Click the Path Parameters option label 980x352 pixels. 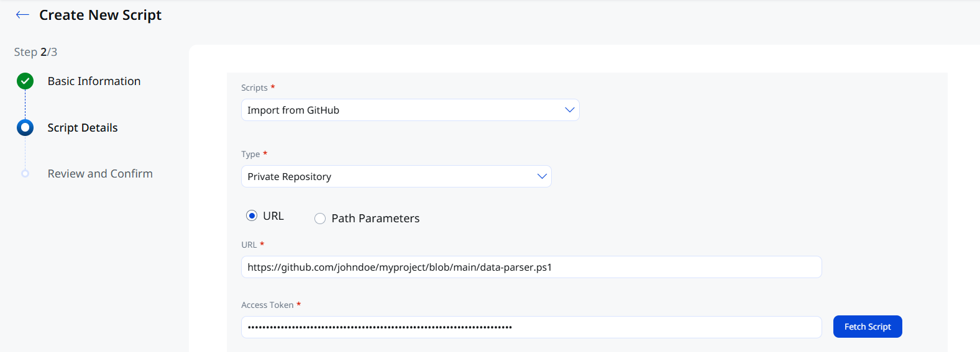[x=375, y=219]
